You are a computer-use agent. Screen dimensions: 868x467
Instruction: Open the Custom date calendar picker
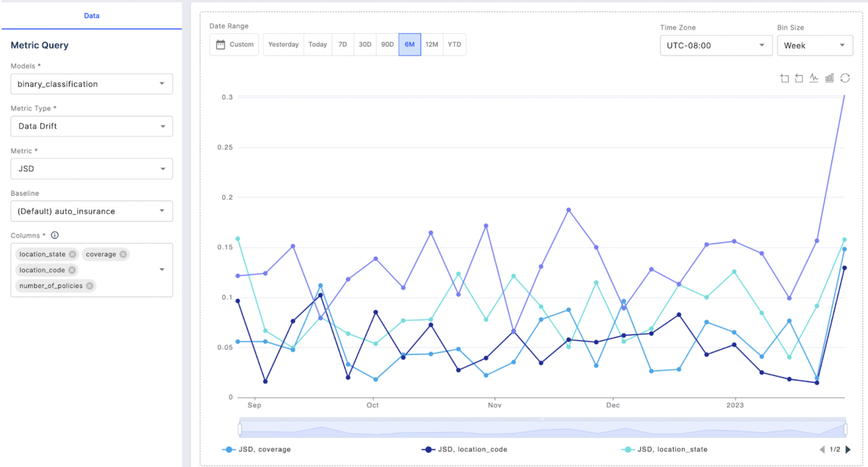click(234, 44)
